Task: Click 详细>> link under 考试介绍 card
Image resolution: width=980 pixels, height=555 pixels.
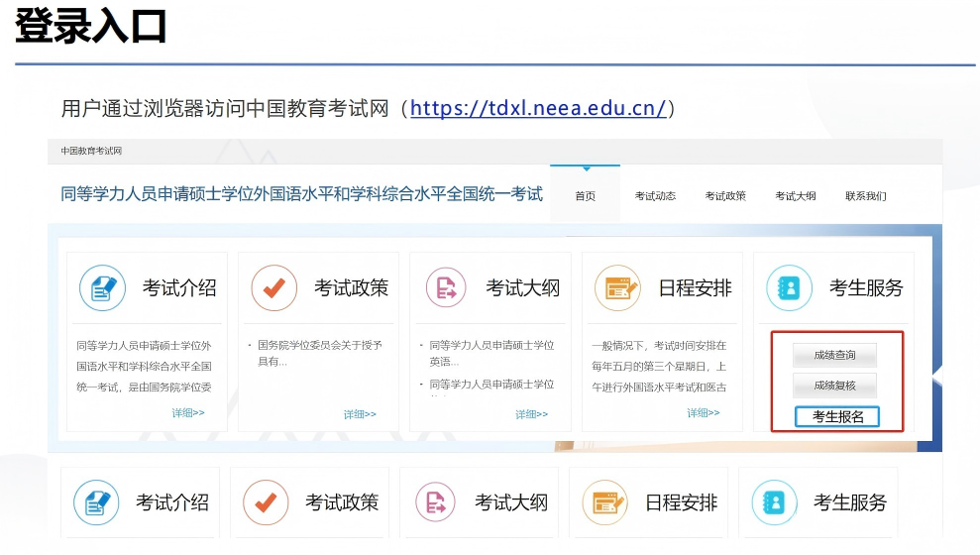Action: [188, 413]
